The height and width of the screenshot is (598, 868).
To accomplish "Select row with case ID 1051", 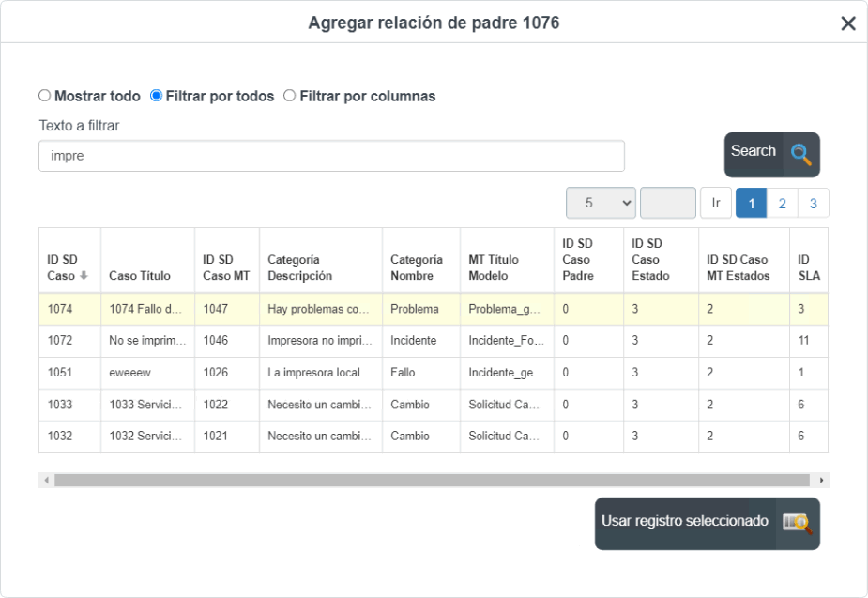I will [x=434, y=373].
